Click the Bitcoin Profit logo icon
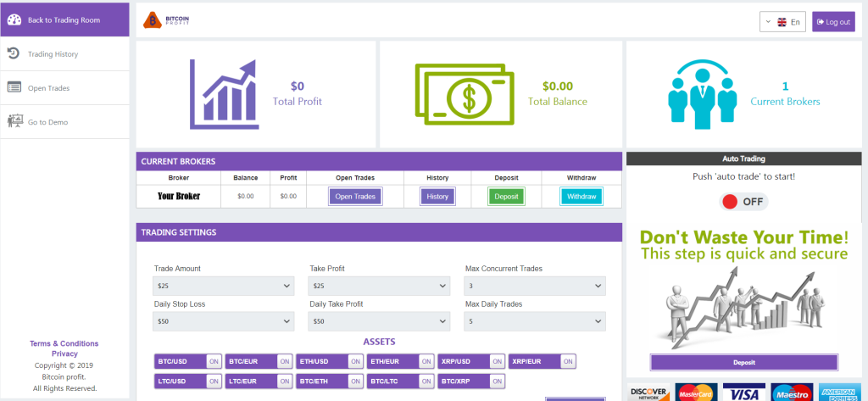Screen dimensions: 868x401 [x=153, y=20]
